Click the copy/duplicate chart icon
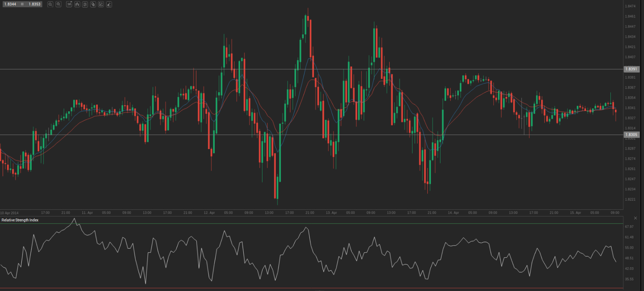The height and width of the screenshot is (291, 644). (x=93, y=4)
